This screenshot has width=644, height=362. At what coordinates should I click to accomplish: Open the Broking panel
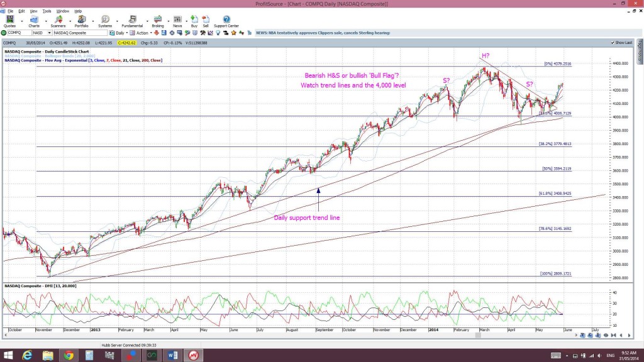tap(158, 21)
